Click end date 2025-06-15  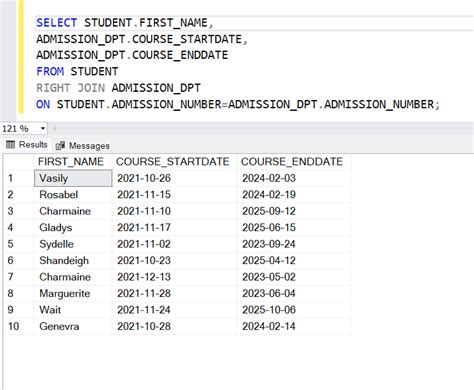(294, 228)
